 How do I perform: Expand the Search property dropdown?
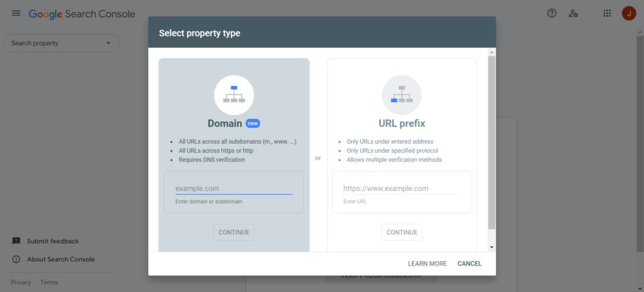pyautogui.click(x=62, y=43)
